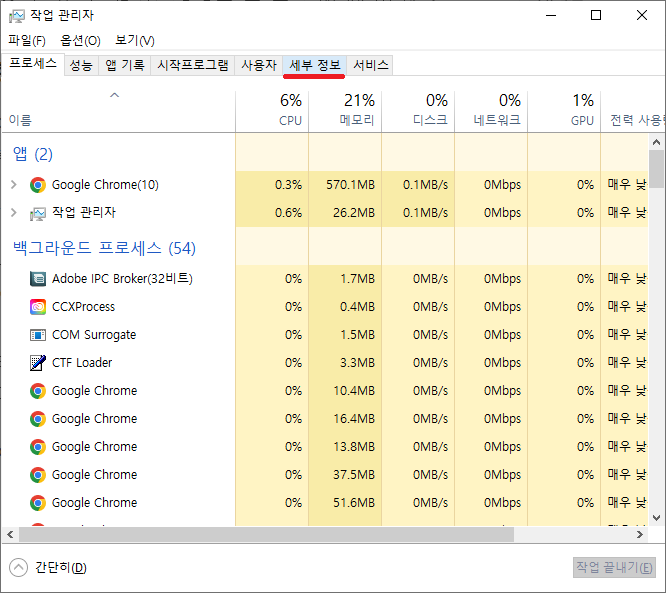Click the 0.4MB memory value
Image resolution: width=666 pixels, height=593 pixels.
click(358, 307)
